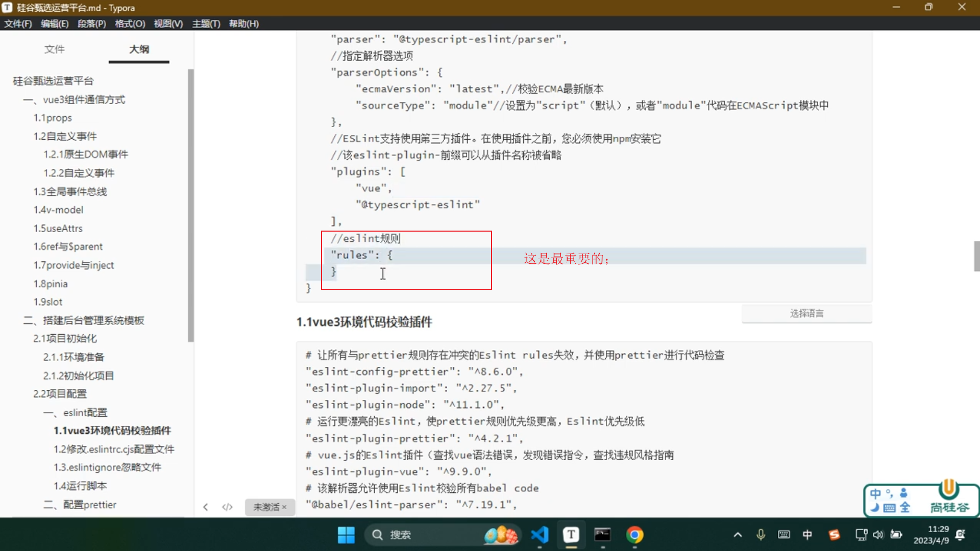Go to 1.3全局事件总线 heading
The height and width of the screenshot is (551, 980).
[x=70, y=191]
